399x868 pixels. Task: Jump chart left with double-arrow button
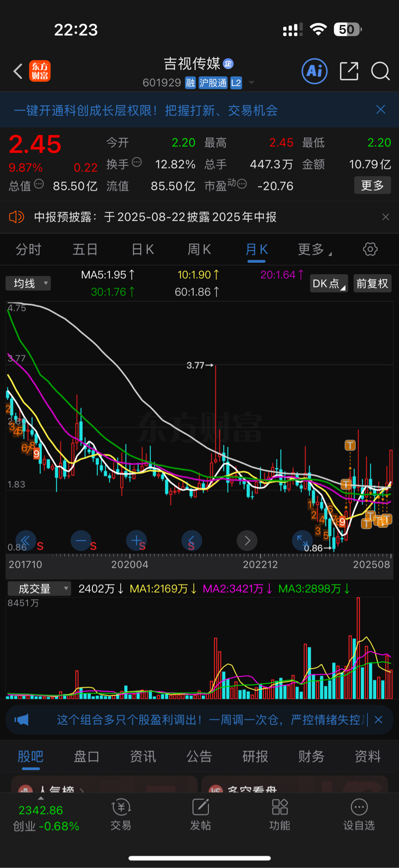click(25, 540)
